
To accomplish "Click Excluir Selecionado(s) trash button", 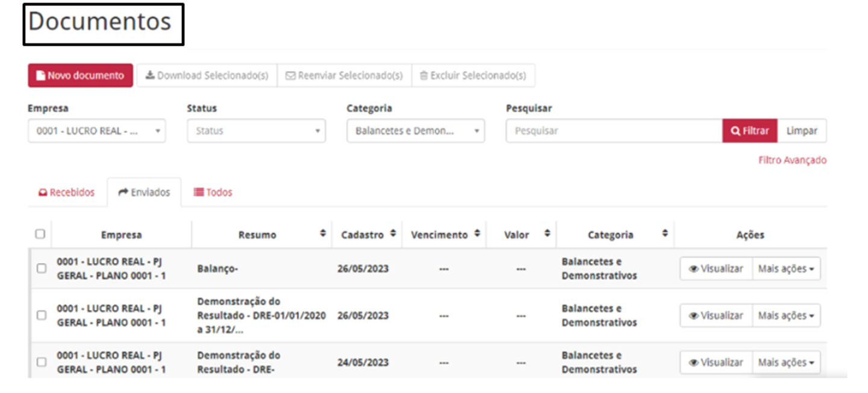I will [473, 76].
